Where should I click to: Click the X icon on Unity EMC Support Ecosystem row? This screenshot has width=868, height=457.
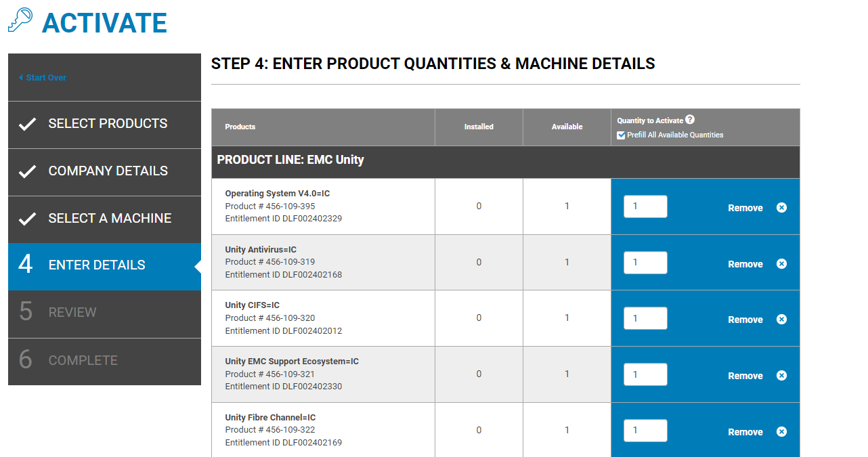click(x=781, y=375)
